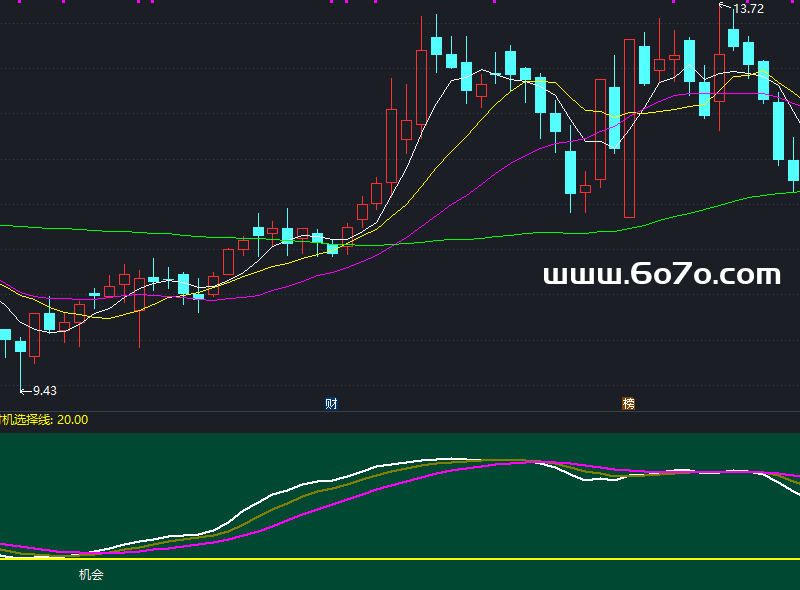Click the arrow beside the 9.43 low
Screen dimensions: 800x590
[x=27, y=391]
